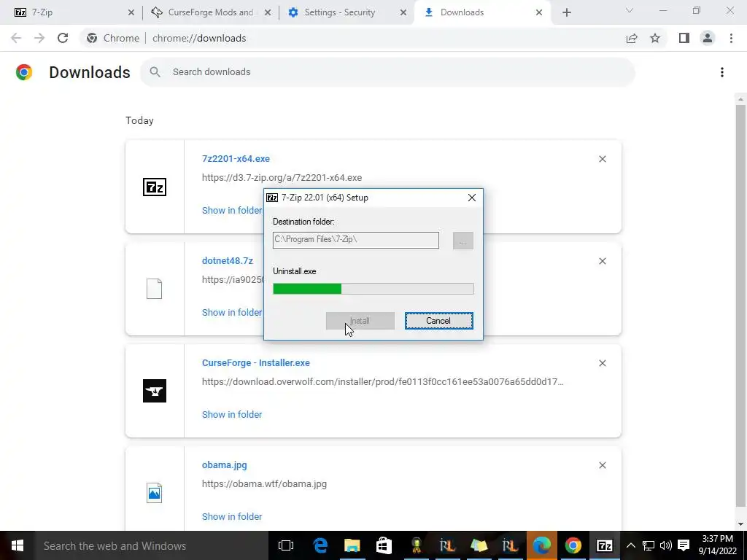Screen dimensions: 747x560
Task: Bookmark this page with star icon
Action: (x=655, y=38)
